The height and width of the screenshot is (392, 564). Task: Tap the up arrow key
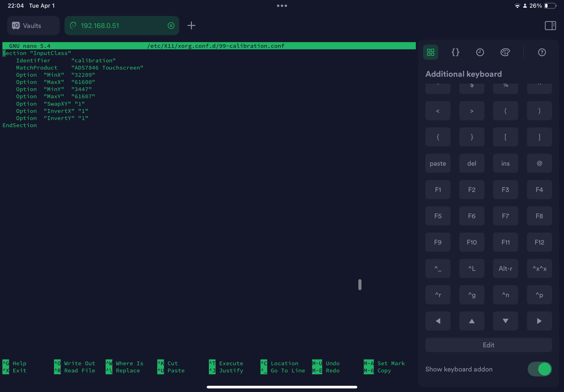point(472,321)
